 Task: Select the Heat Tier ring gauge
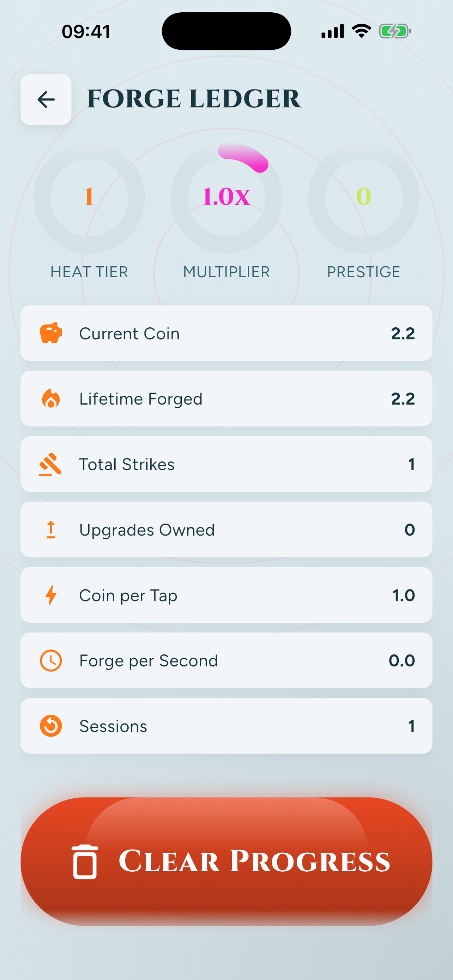[x=89, y=197]
